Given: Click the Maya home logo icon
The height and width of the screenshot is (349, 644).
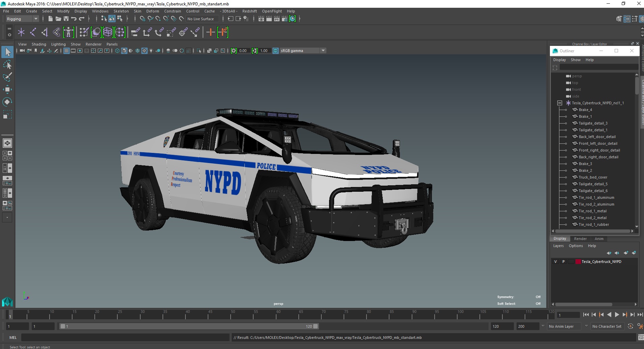Looking at the screenshot, I should (7, 301).
